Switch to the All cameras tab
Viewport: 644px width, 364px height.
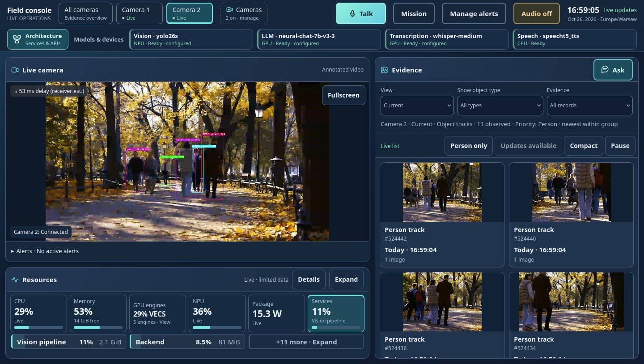(x=85, y=13)
